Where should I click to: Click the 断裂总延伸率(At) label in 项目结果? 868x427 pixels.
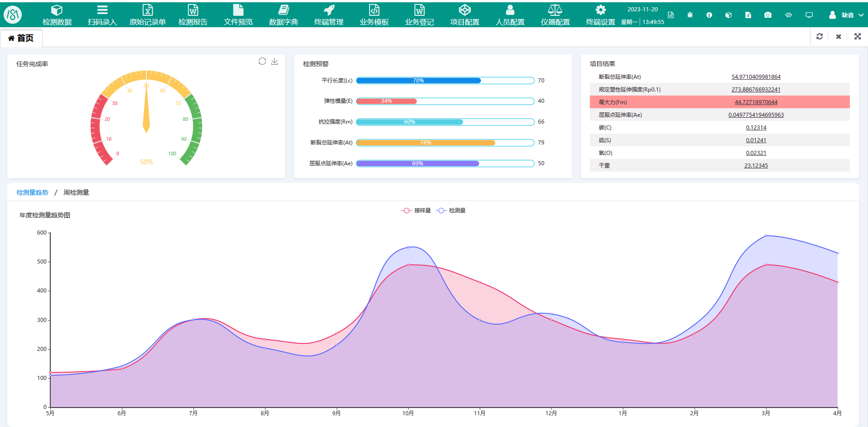pyautogui.click(x=620, y=77)
